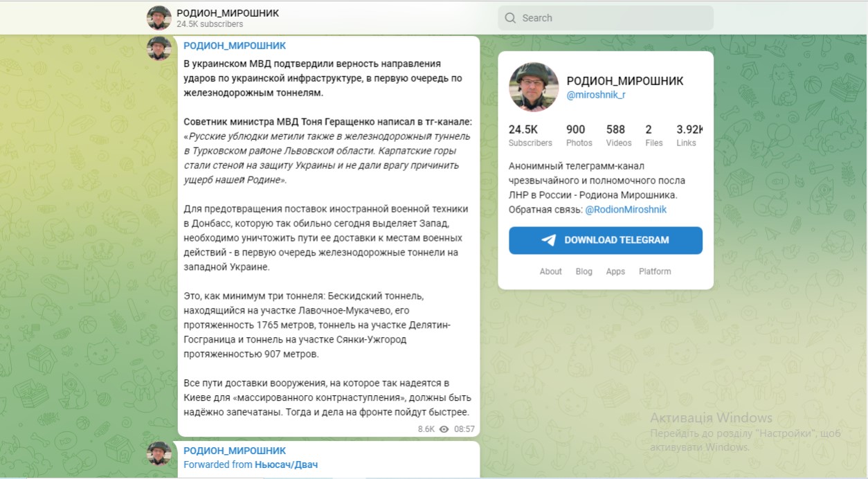Click the channel avatar in the header
This screenshot has height=479, width=868.
[x=159, y=18]
